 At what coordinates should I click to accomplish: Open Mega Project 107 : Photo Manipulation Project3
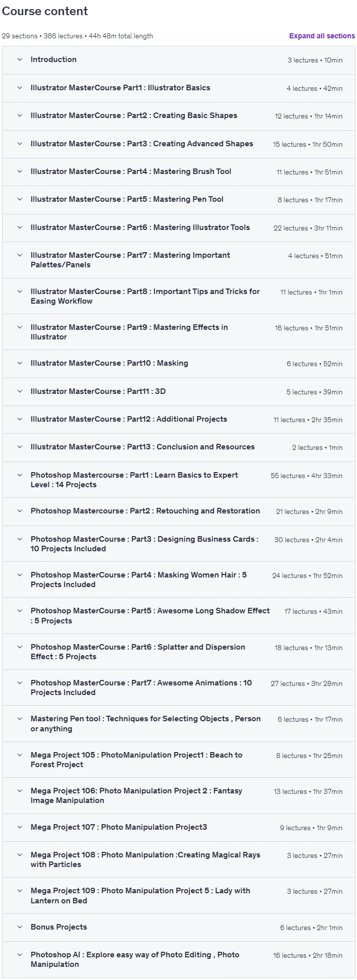click(119, 827)
